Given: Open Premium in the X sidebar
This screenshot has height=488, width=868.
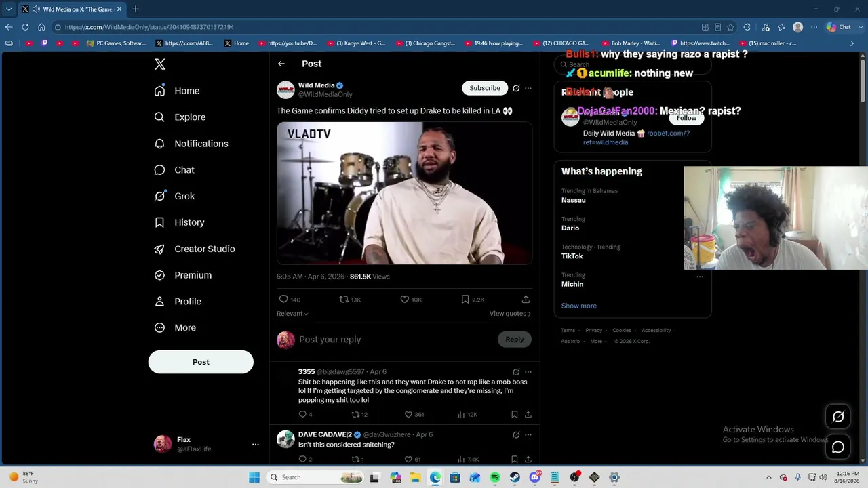Looking at the screenshot, I should (x=183, y=275).
